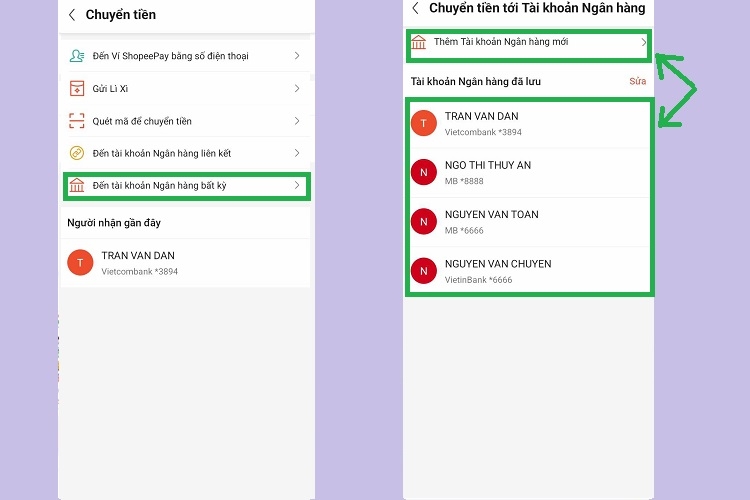Open the Quét mã để chuyển tiền chevron
The height and width of the screenshot is (500, 750).
[x=297, y=121]
